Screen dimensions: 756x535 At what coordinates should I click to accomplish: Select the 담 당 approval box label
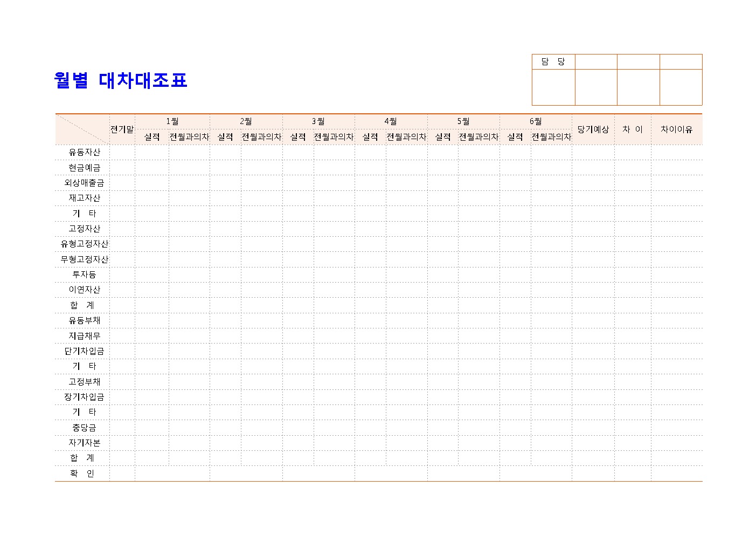point(553,61)
